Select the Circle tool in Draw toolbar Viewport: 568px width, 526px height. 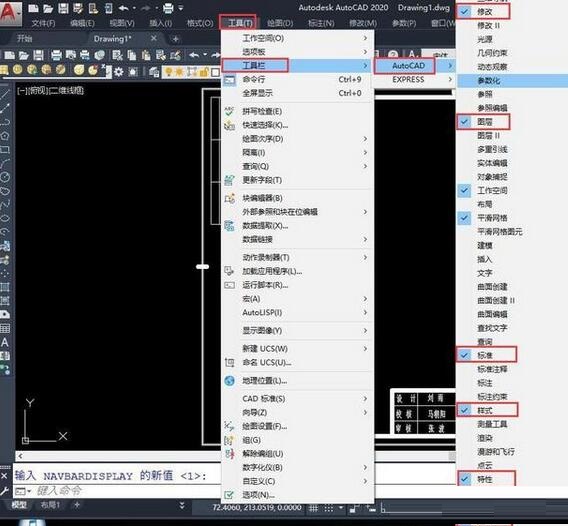[x=5, y=177]
